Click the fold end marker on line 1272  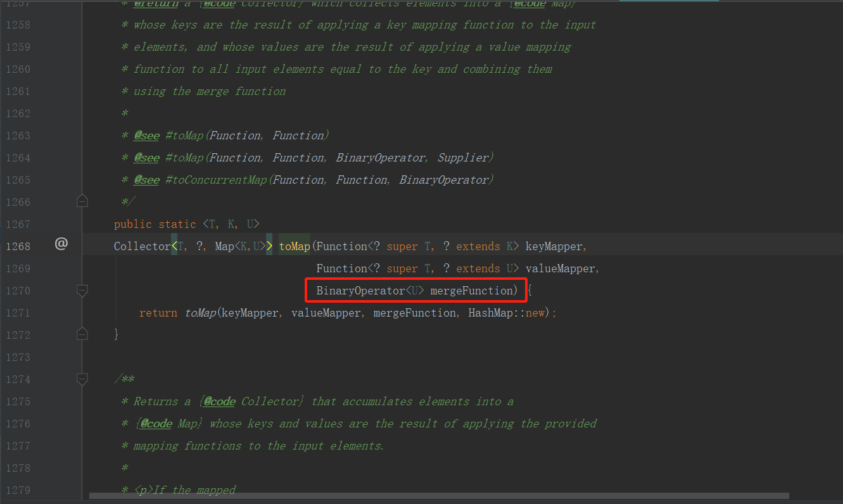coord(82,333)
